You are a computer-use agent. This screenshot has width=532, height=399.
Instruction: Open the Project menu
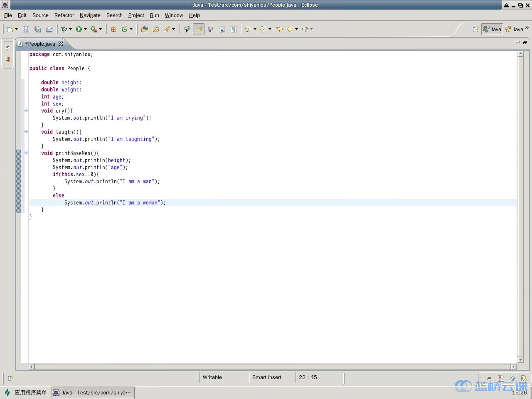(136, 15)
